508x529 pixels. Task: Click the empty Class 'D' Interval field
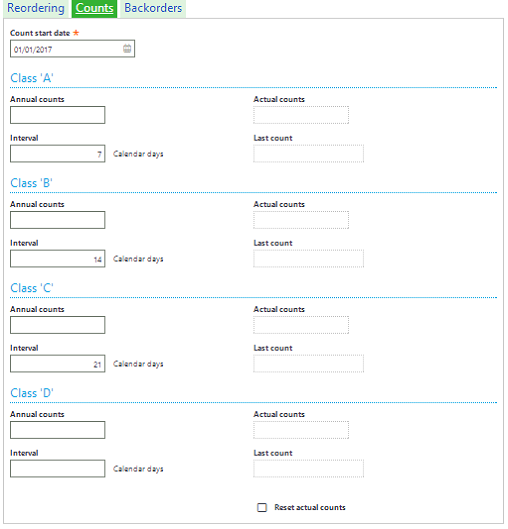58,469
